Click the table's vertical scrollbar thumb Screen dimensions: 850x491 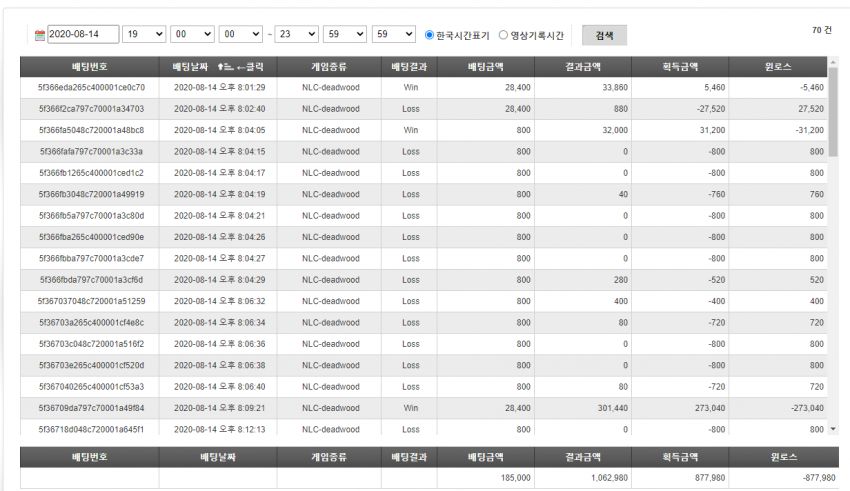click(x=833, y=112)
